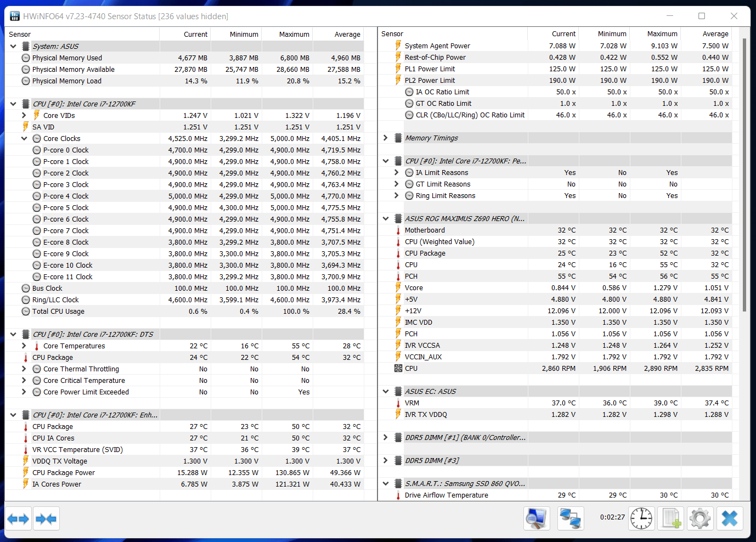Click the shrink layout arrows button
756x542 pixels.
point(46,519)
